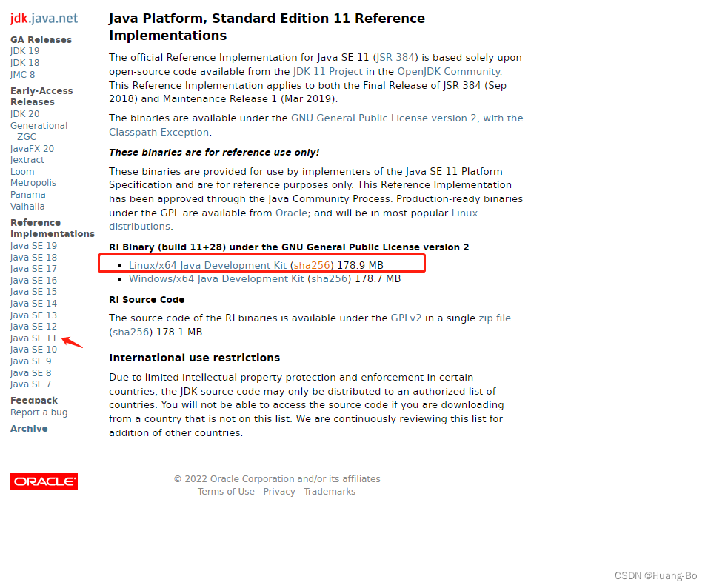
Task: Go to Java SE 9 reference implementation
Action: tap(30, 361)
